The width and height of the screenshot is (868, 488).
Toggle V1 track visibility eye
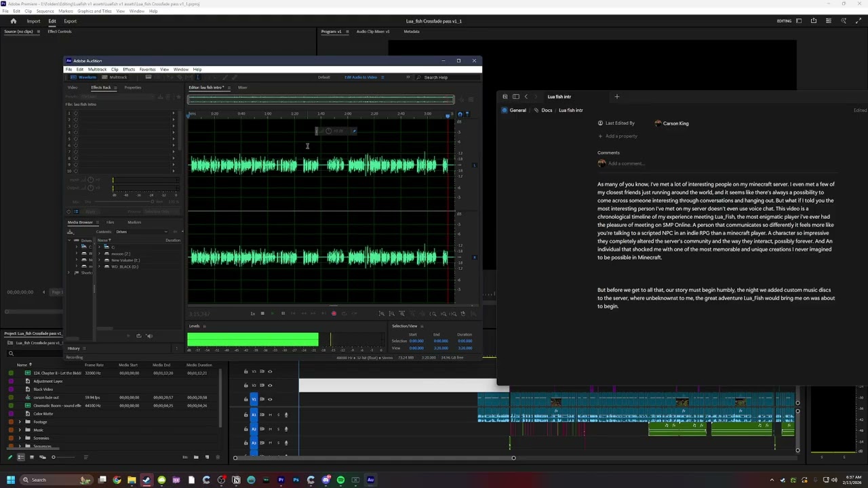point(270,399)
